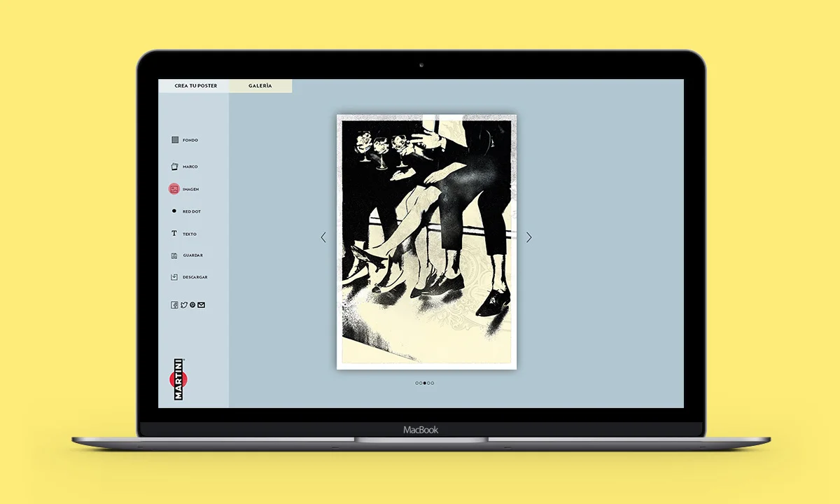Go to the next image with right chevron
This screenshot has height=504, width=840.
(x=528, y=237)
